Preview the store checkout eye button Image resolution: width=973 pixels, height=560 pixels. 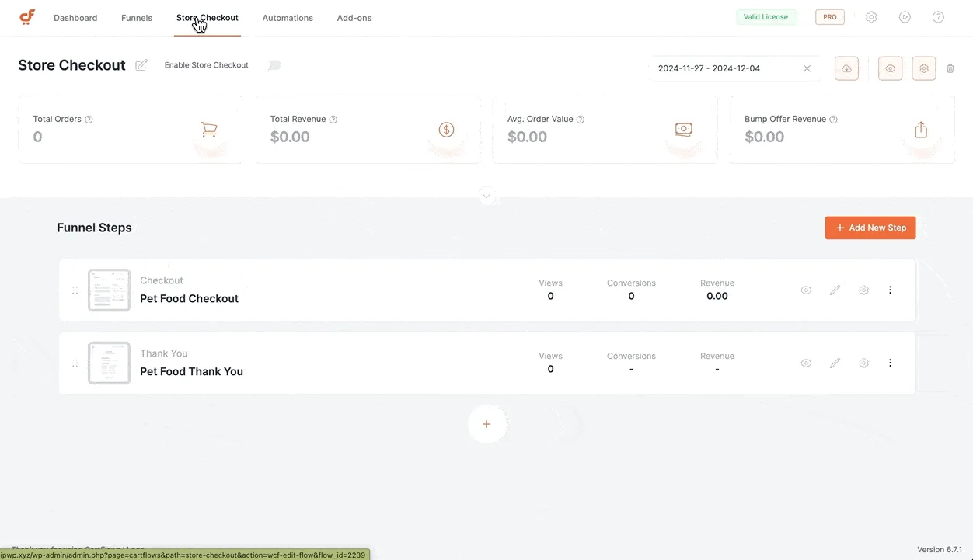pos(890,68)
